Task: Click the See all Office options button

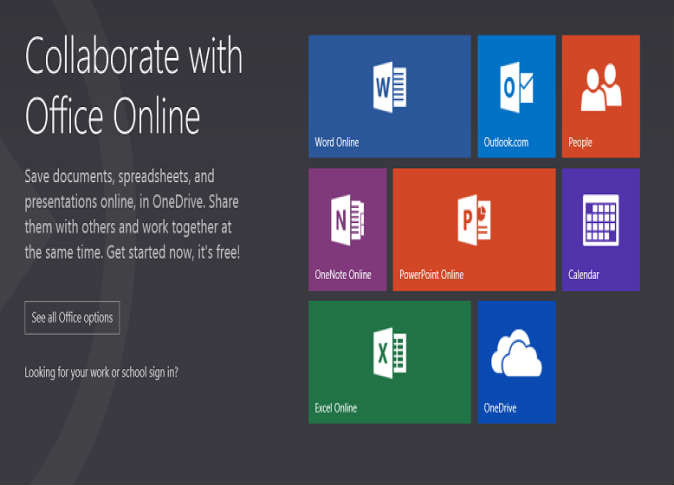Action: point(72,318)
